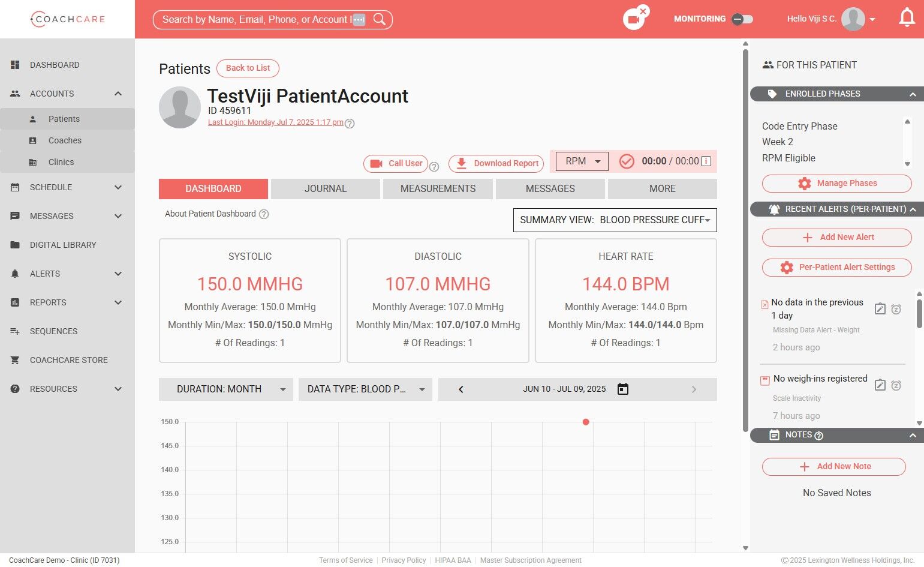
Task: Click the Download Report button
Action: [x=496, y=164]
